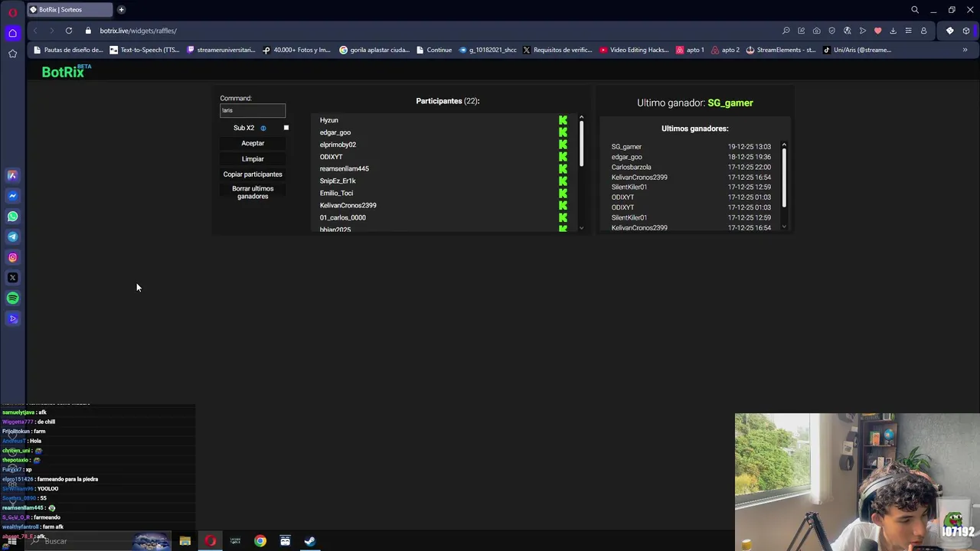
Task: Click the Limpiar button
Action: click(253, 159)
